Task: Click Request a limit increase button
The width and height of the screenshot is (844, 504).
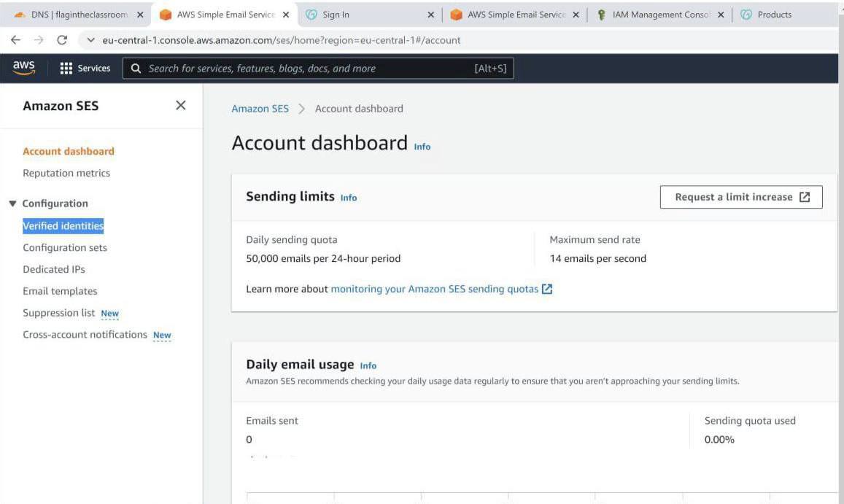Action: click(x=741, y=197)
